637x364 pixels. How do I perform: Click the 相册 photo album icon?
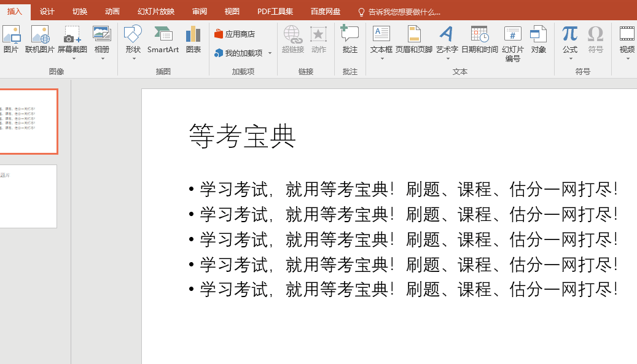[101, 34]
